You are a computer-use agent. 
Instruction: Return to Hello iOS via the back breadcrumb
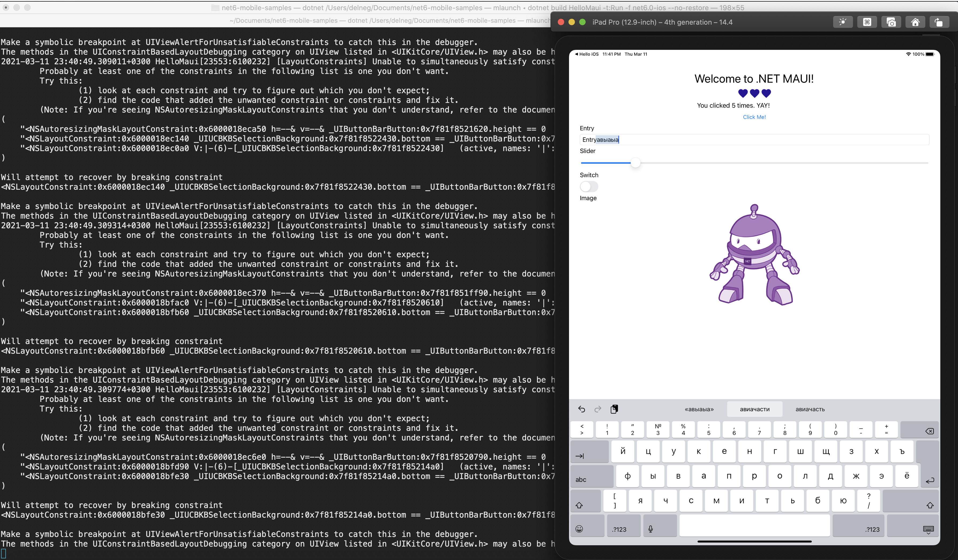coord(587,54)
